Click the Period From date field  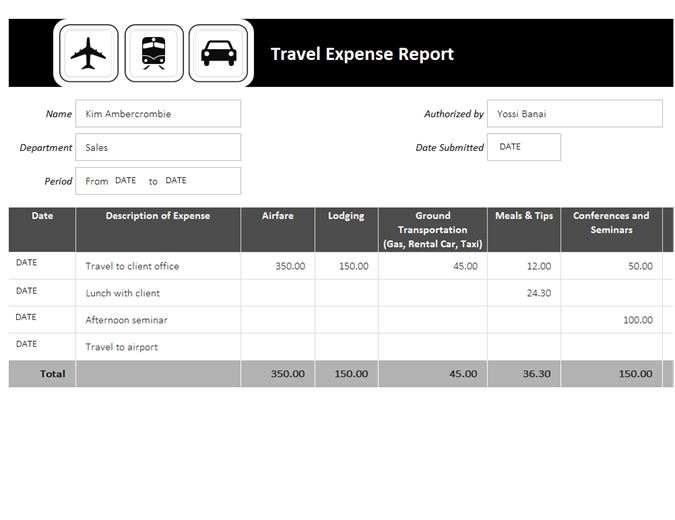point(126,181)
